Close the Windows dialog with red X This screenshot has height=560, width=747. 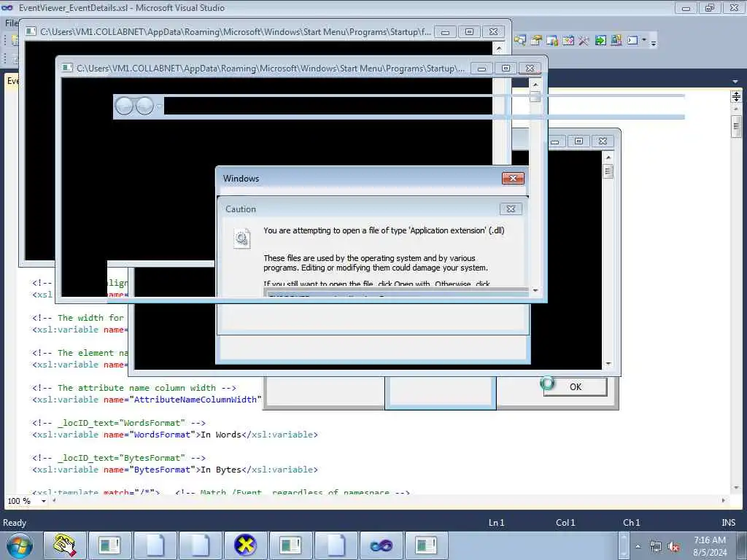pos(513,178)
